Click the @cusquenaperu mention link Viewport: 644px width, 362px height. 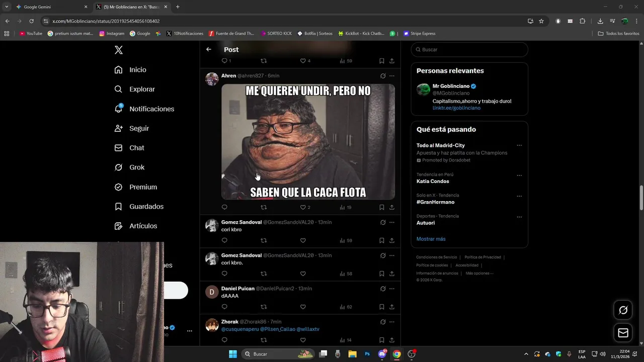point(239,329)
